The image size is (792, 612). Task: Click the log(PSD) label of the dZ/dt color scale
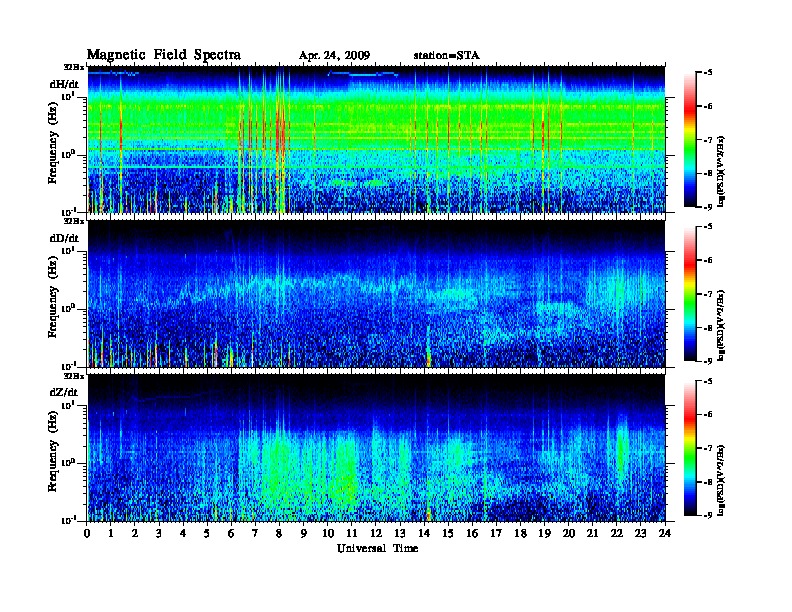tap(722, 479)
